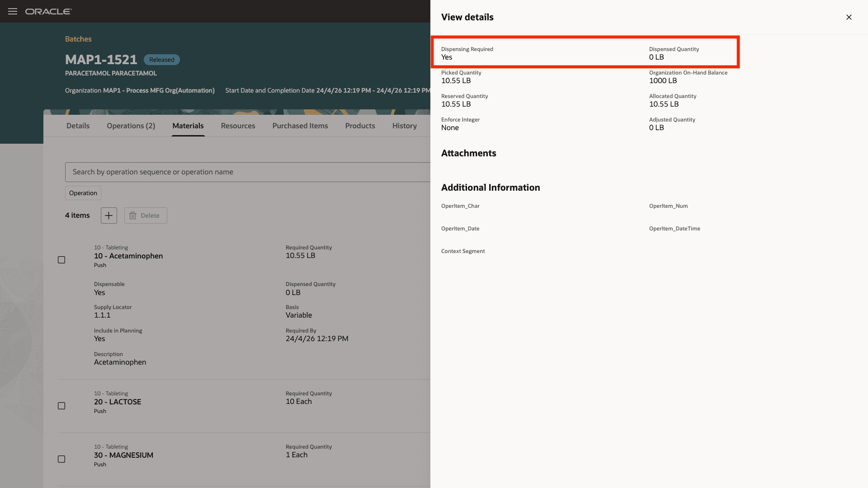The width and height of the screenshot is (868, 488).
Task: Click the 4 items count label
Action: pyautogui.click(x=77, y=216)
